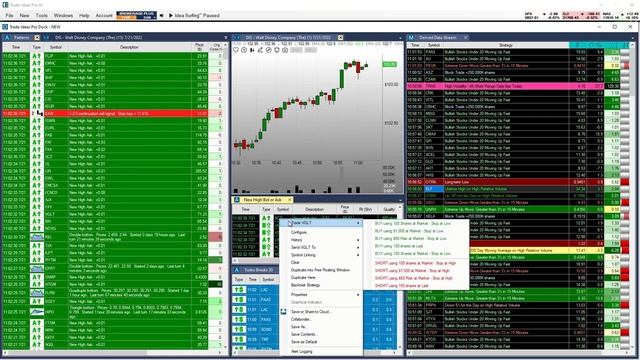The height and width of the screenshot is (360, 640).
Task: Close the Derived Data Stream tab
Action: tap(465, 38)
